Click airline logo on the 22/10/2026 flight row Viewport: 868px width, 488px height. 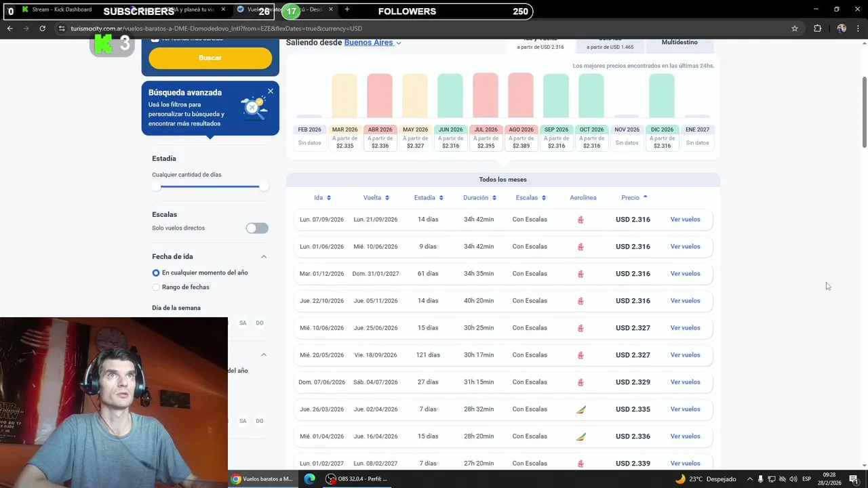coord(580,301)
